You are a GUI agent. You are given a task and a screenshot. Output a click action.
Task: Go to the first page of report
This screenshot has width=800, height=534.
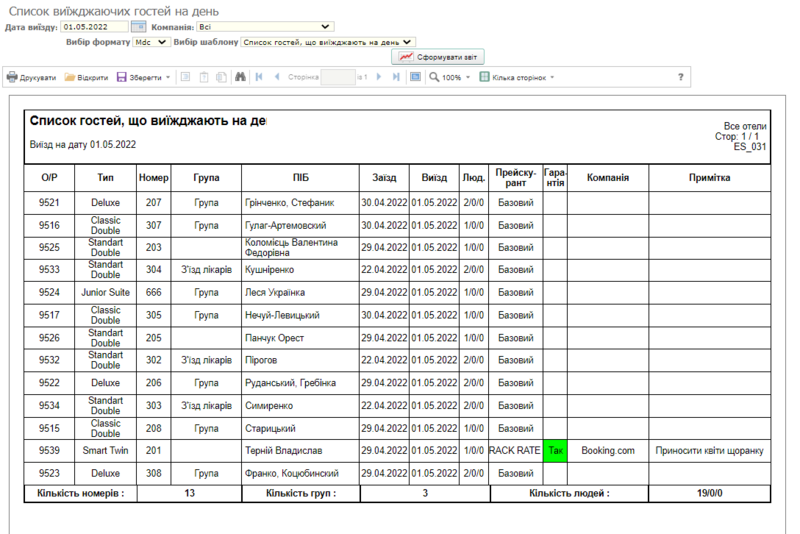coord(260,77)
